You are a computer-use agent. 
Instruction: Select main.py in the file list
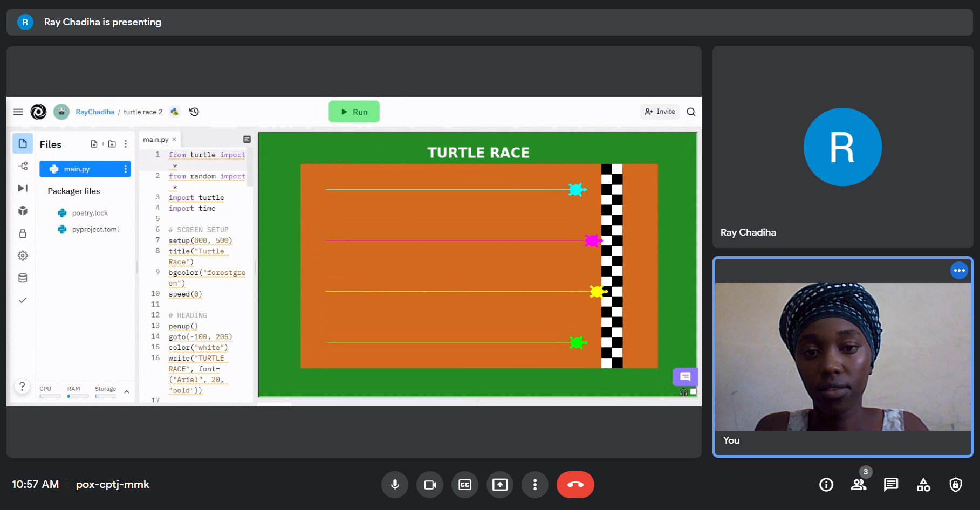click(x=85, y=169)
